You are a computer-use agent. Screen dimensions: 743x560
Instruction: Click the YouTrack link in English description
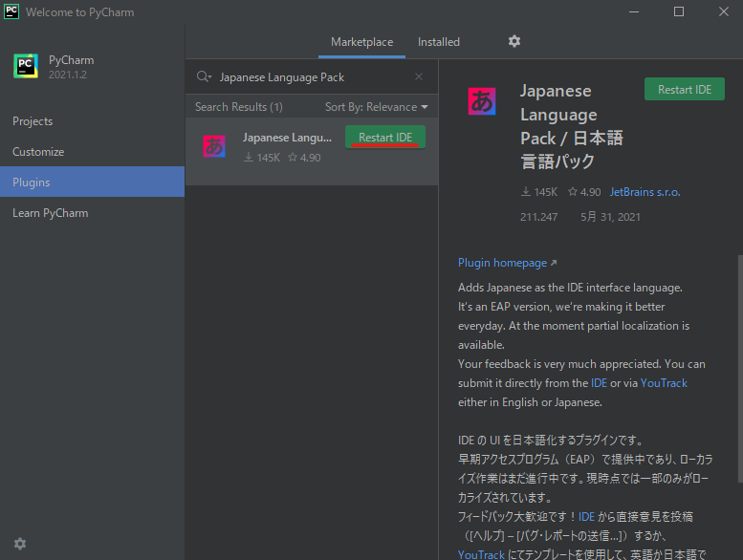664,383
